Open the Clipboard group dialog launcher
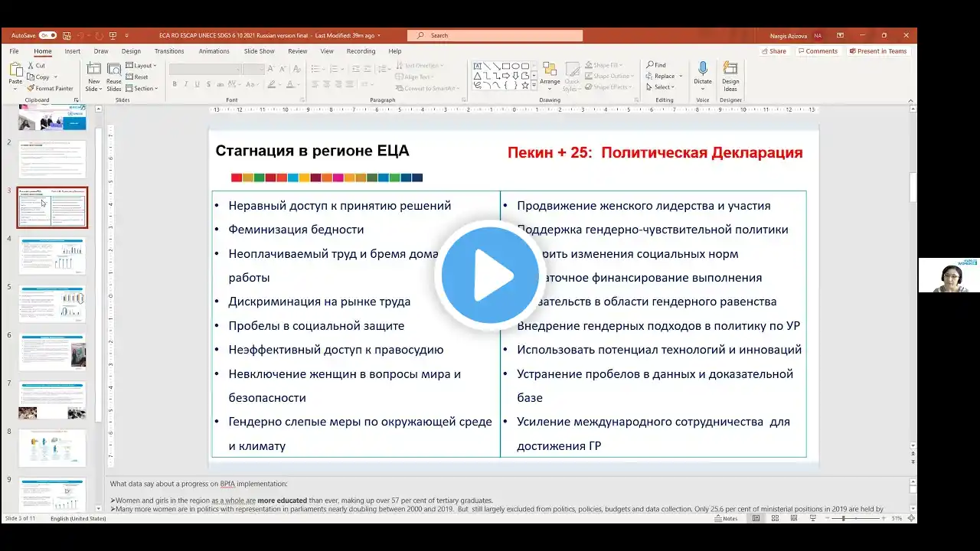This screenshot has width=980, height=551. click(x=75, y=99)
